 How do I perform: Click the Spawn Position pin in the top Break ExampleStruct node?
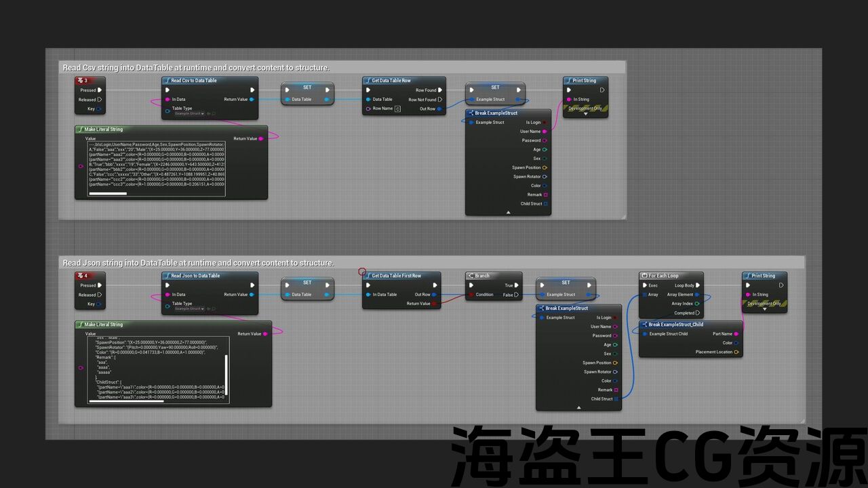click(x=545, y=167)
